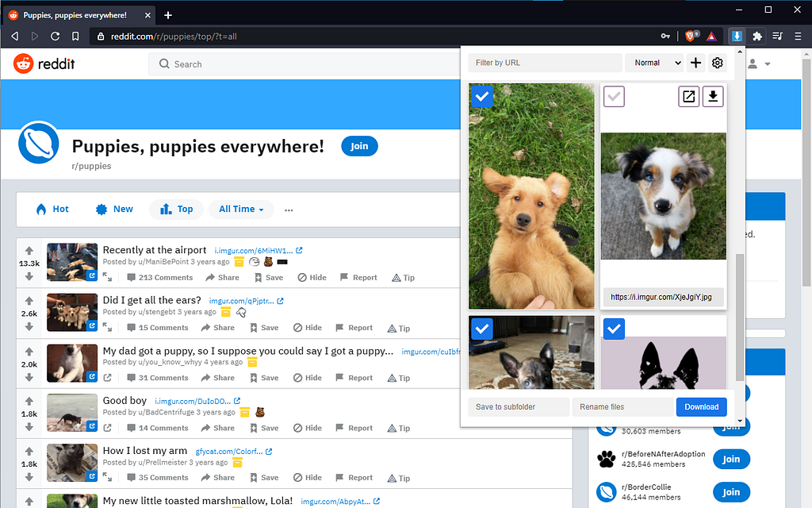Open the image downloader extension icon
This screenshot has width=812, height=508.
[737, 37]
